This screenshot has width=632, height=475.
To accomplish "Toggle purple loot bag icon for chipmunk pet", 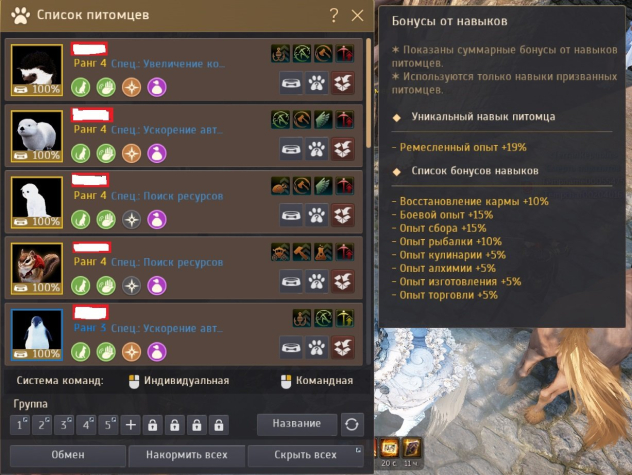I will point(157,286).
